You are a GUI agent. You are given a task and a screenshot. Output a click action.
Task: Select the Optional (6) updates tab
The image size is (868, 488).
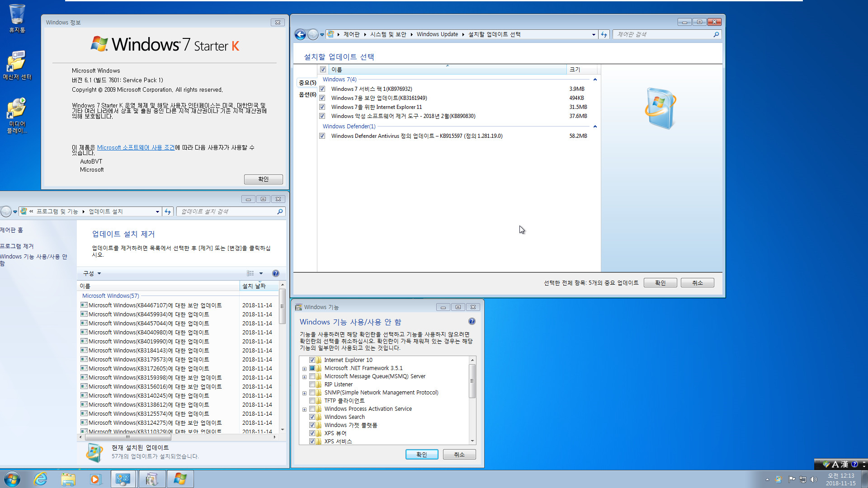(307, 94)
